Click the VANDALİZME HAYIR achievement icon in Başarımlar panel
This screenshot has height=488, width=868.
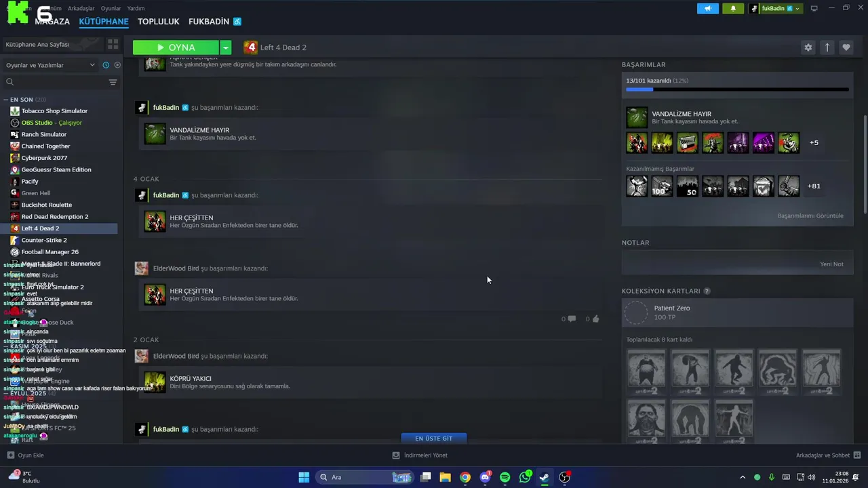point(637,117)
